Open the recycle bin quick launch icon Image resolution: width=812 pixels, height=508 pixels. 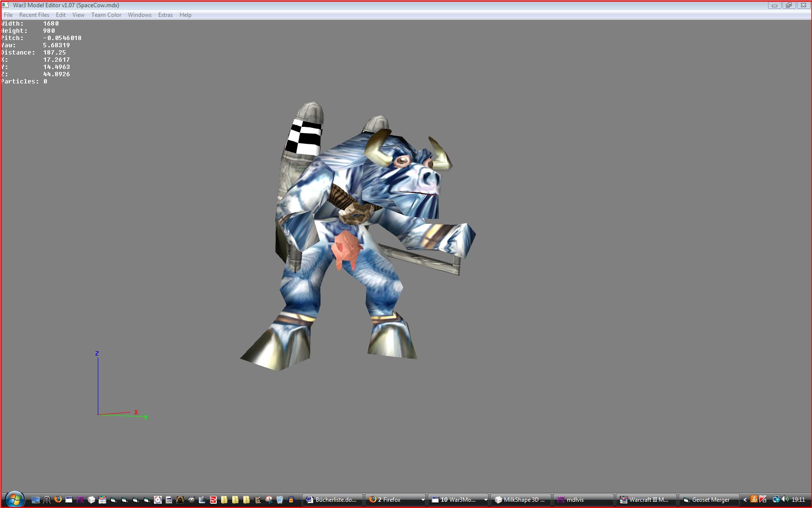point(280,500)
